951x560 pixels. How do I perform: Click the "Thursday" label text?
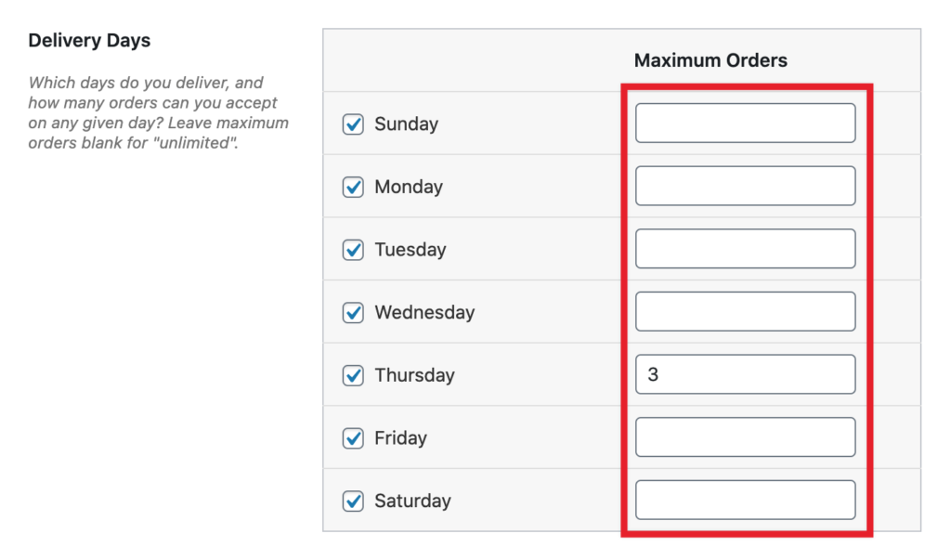pos(414,375)
